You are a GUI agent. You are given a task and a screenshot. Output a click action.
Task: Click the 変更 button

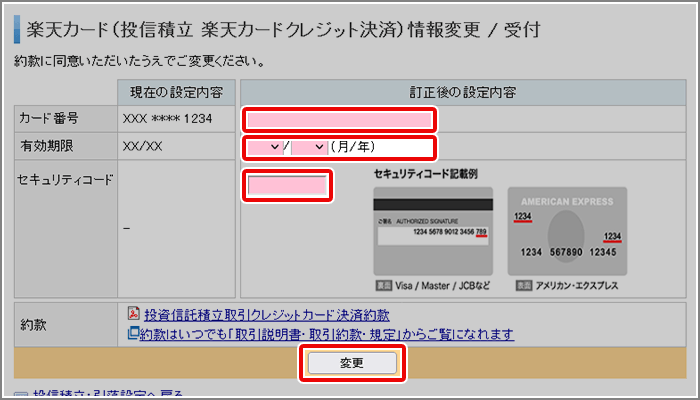point(352,363)
